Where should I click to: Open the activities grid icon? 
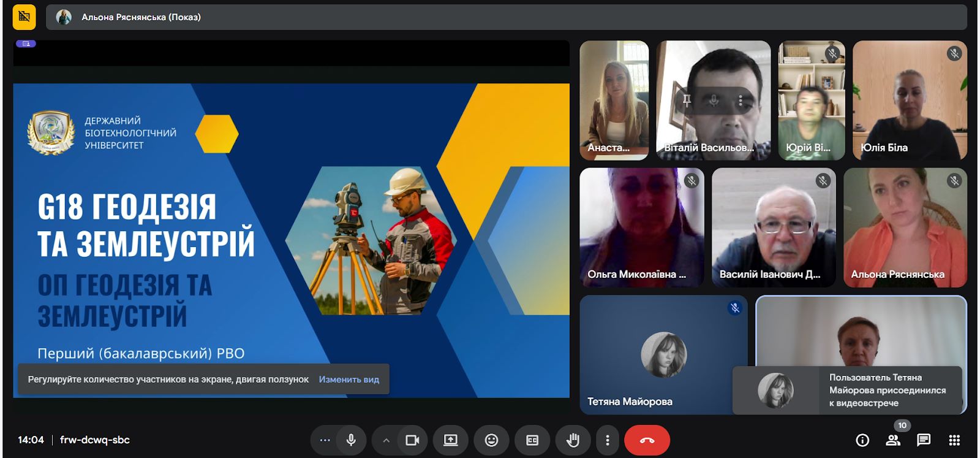[954, 440]
